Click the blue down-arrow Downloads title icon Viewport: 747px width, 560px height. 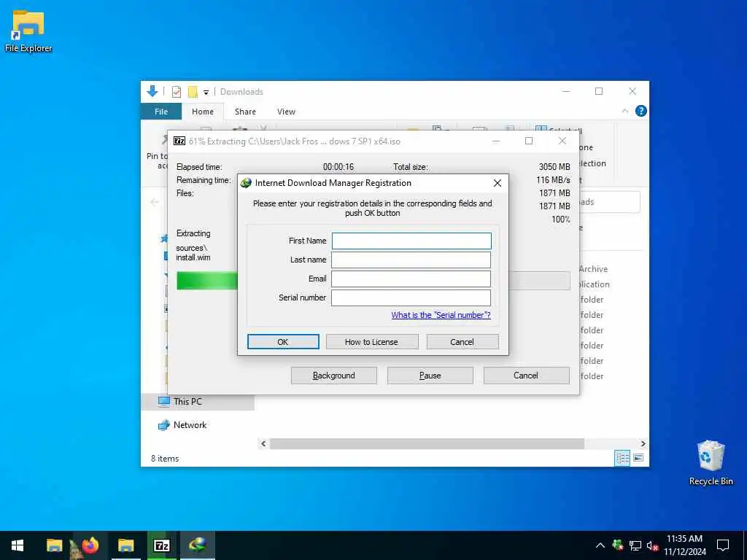pyautogui.click(x=152, y=91)
